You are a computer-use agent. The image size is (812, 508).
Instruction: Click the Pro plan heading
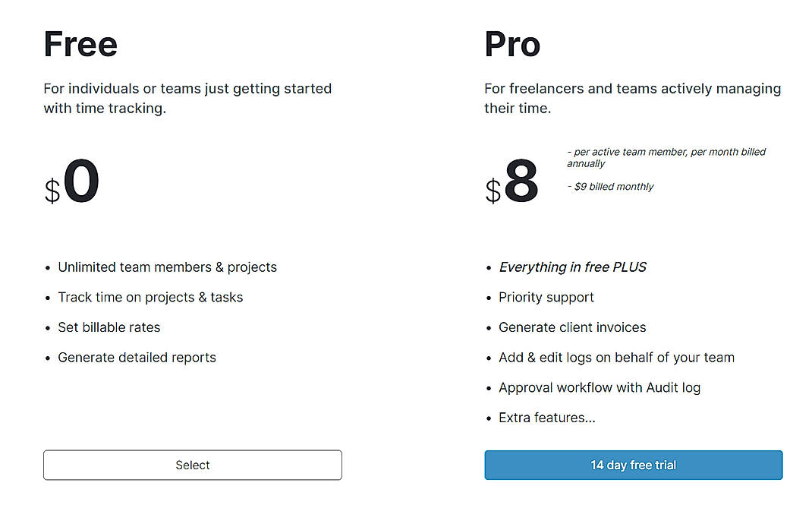512,44
